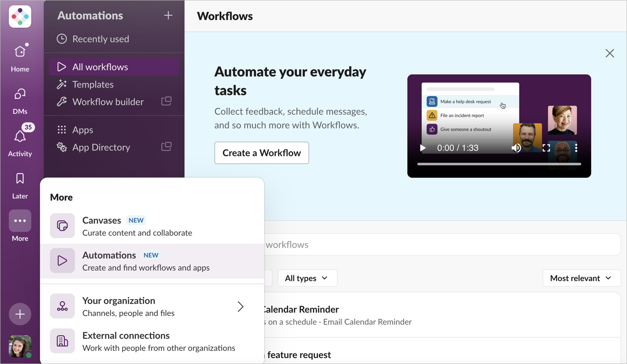The height and width of the screenshot is (364, 627).
Task: Open Your organization in the More menu
Action: pyautogui.click(x=152, y=306)
